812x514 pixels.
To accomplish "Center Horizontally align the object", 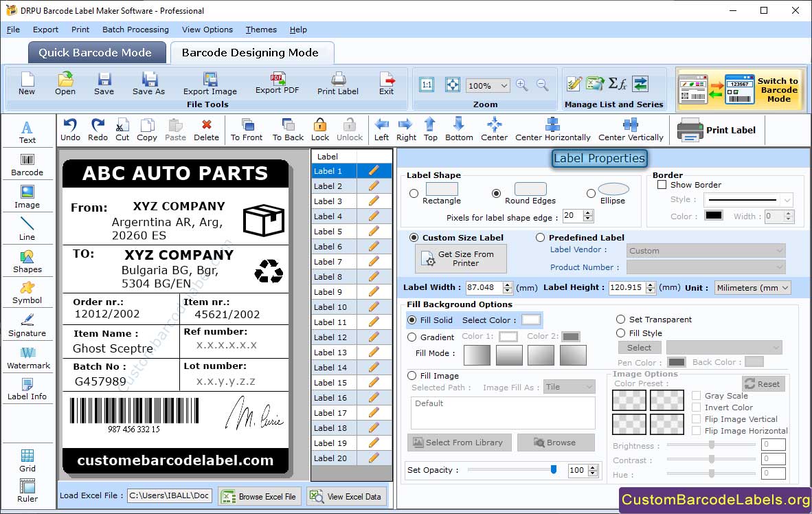I will click(552, 130).
